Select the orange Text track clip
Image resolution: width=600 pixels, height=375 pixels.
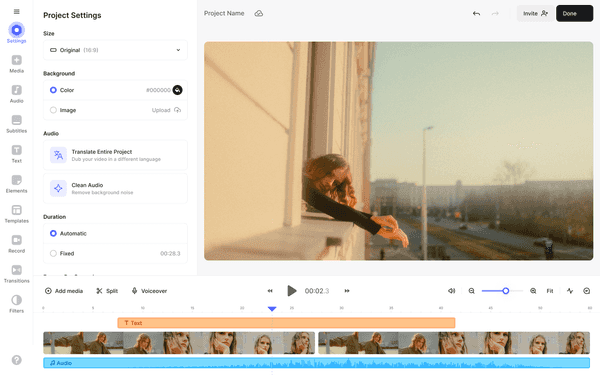pos(286,323)
